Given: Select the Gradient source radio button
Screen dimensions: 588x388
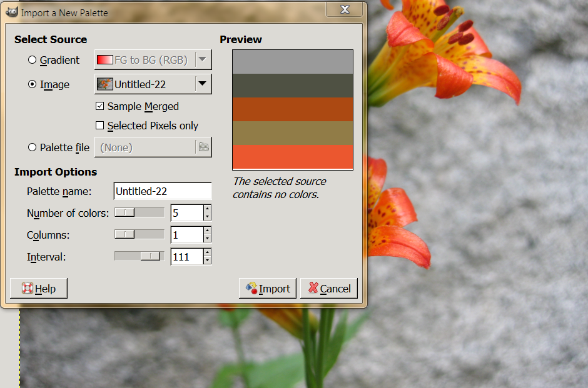Looking at the screenshot, I should [x=33, y=60].
